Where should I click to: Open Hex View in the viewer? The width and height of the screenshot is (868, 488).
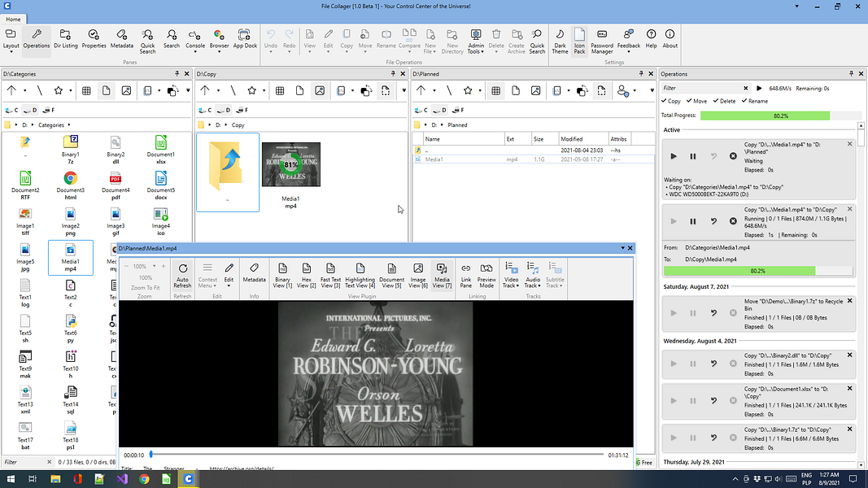tap(306, 273)
